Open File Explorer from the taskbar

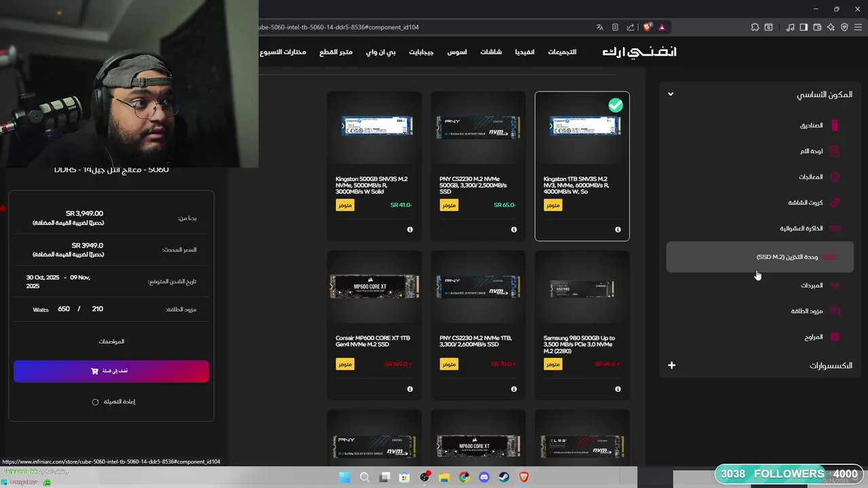(x=444, y=477)
